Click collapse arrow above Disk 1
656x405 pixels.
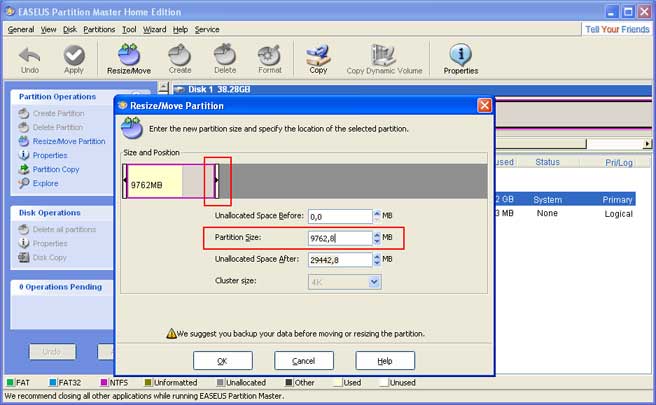pos(164,88)
